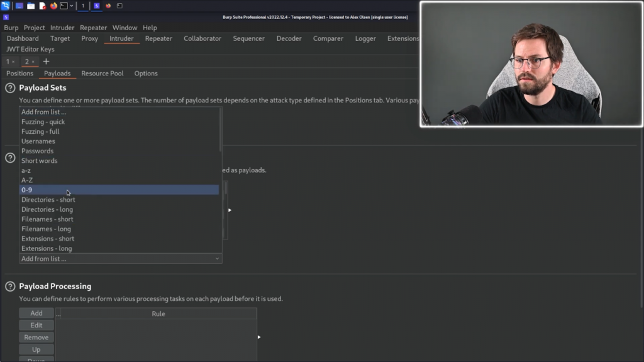
Task: Click the dropdown list scrollbar
Action: 221,130
